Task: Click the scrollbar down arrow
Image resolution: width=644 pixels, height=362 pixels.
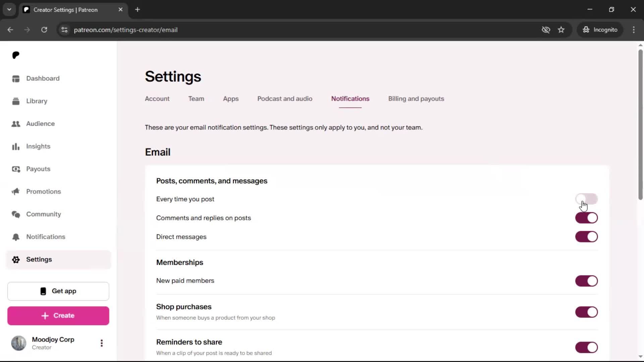Action: pyautogui.click(x=640, y=357)
